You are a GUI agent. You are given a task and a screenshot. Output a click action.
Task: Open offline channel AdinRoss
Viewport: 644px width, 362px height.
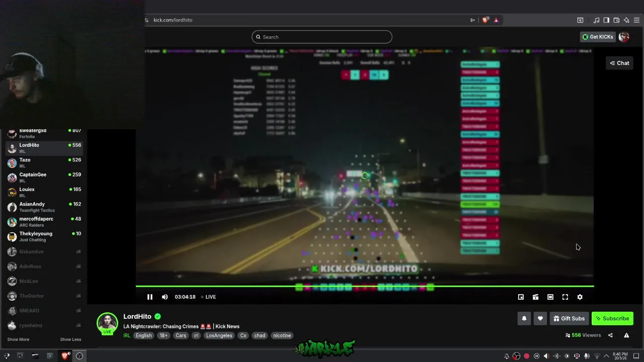[44, 266]
